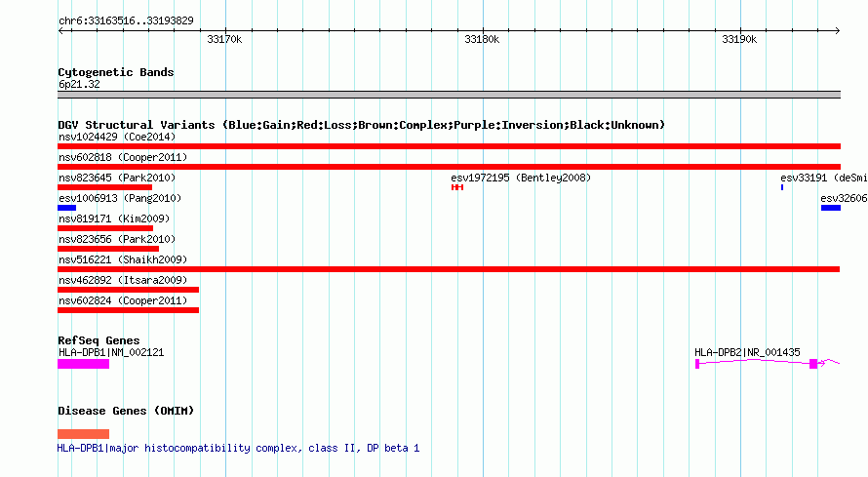Click the nsv602824 (Cooper2011) label
The width and height of the screenshot is (868, 477).
pyautogui.click(x=123, y=300)
